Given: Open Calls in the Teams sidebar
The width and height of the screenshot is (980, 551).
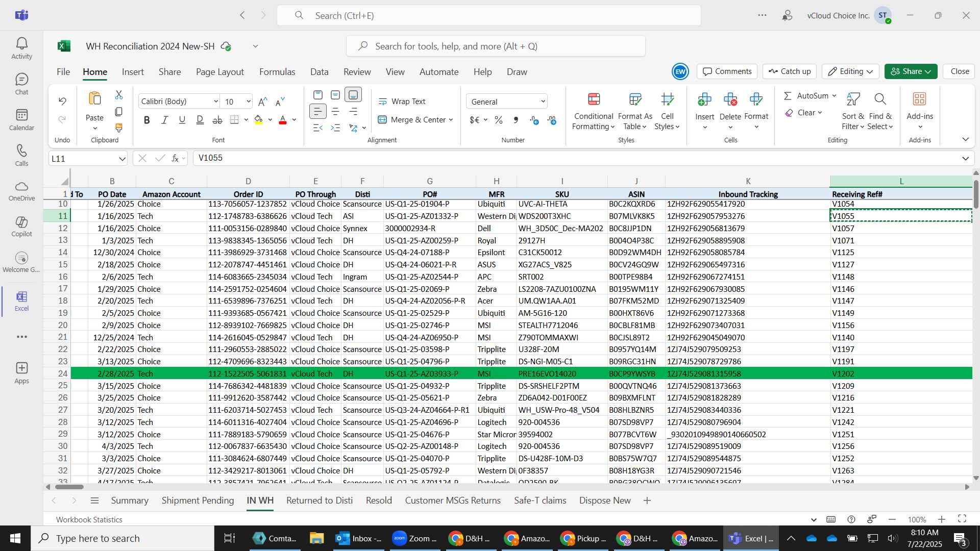Looking at the screenshot, I should (21, 156).
